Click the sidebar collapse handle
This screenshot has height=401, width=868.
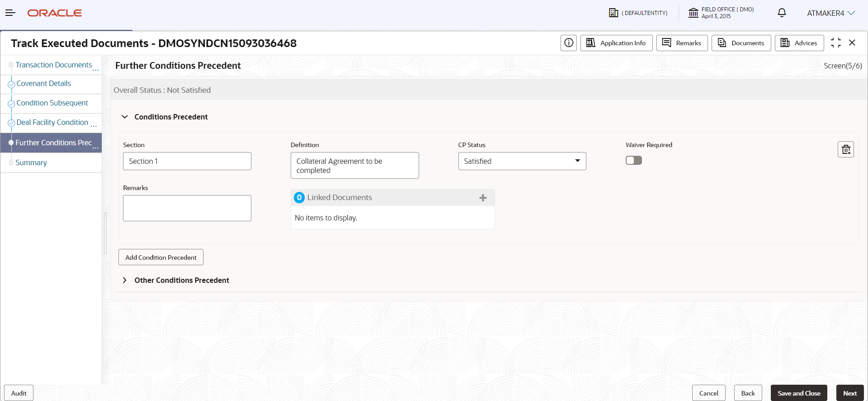point(105,233)
